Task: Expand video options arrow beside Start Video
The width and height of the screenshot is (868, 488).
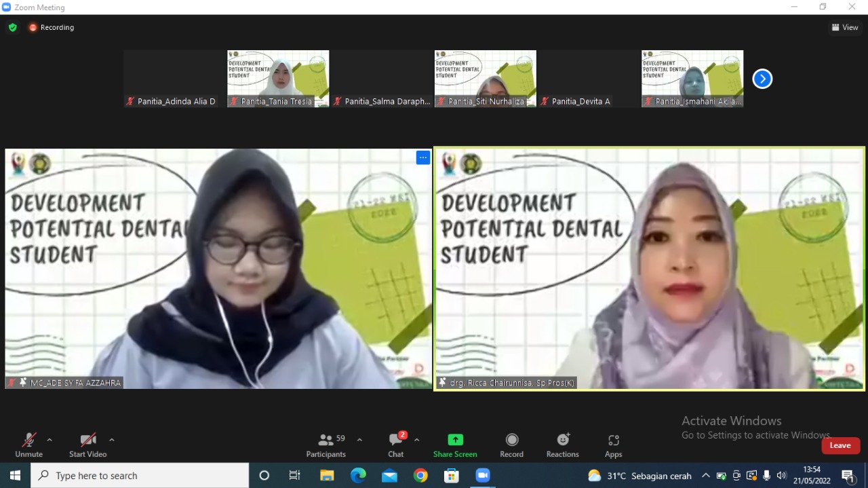Action: (x=112, y=440)
